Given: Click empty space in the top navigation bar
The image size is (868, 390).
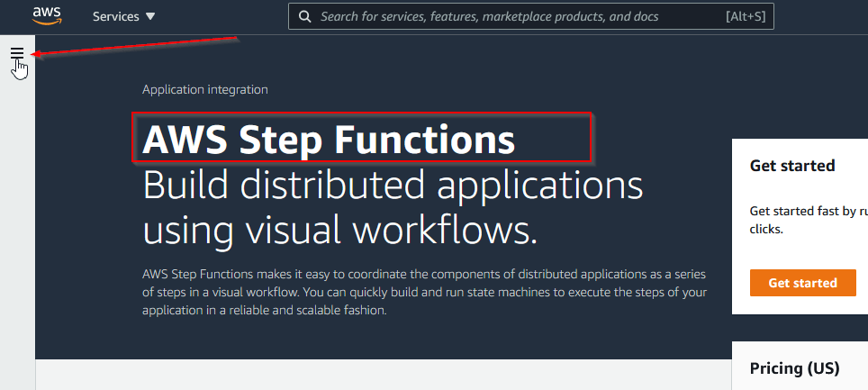Looking at the screenshot, I should tap(225, 16).
